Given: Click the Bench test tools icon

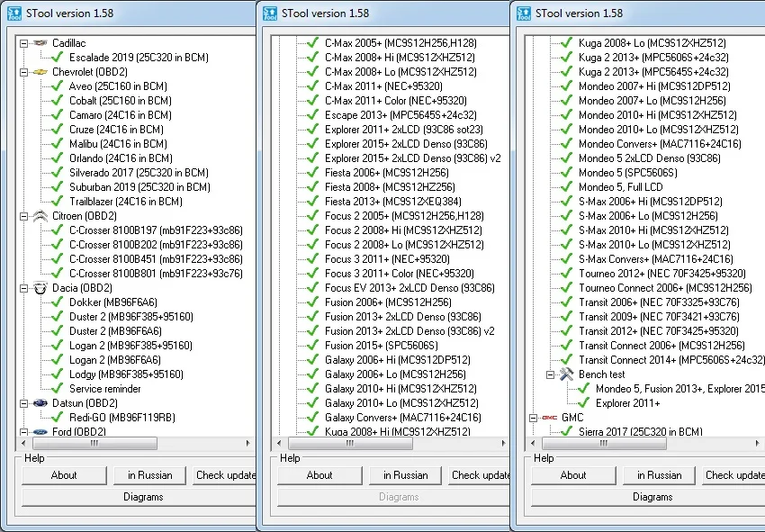Looking at the screenshot, I should pyautogui.click(x=566, y=374).
